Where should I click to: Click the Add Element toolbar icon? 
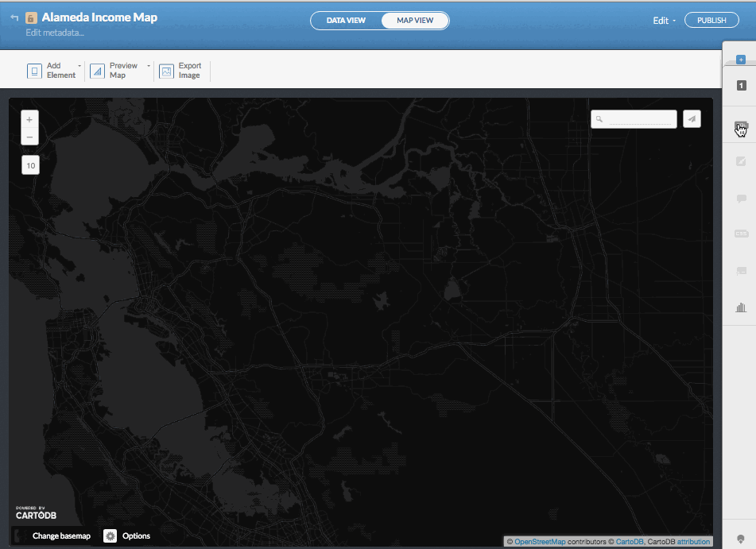coord(34,70)
